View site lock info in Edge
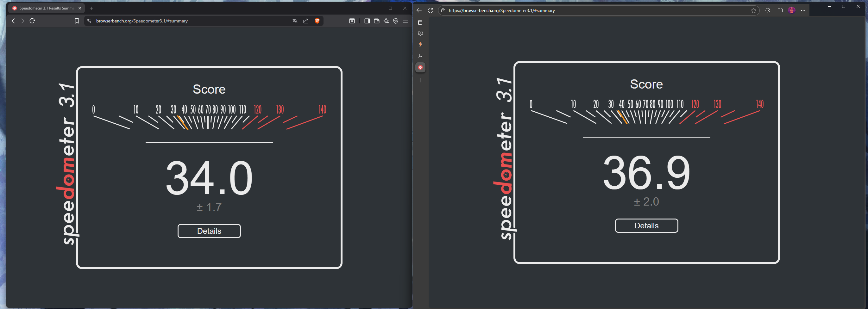The width and height of the screenshot is (868, 309). (443, 10)
